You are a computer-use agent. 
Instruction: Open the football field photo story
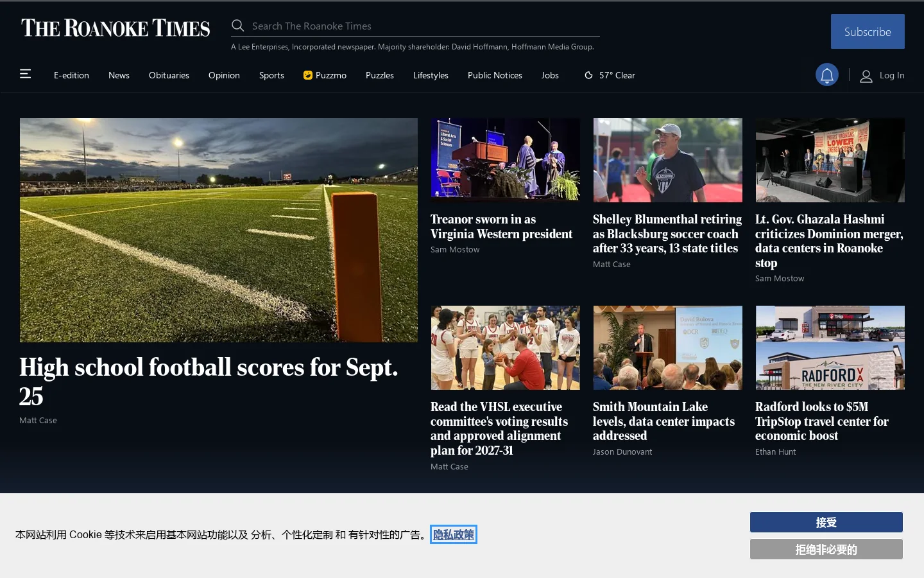(219, 230)
